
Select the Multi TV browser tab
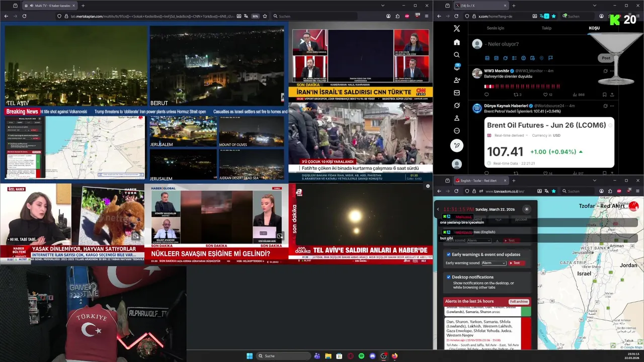click(x=49, y=6)
